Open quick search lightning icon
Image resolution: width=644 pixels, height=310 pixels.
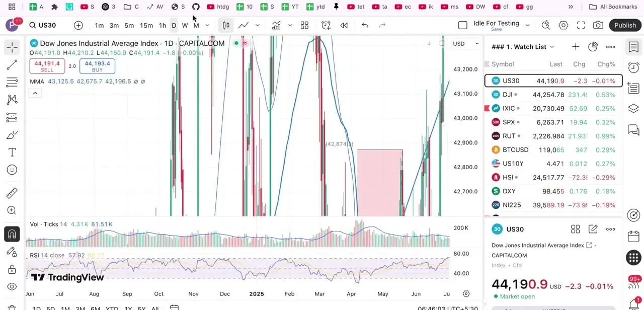pos(546,25)
